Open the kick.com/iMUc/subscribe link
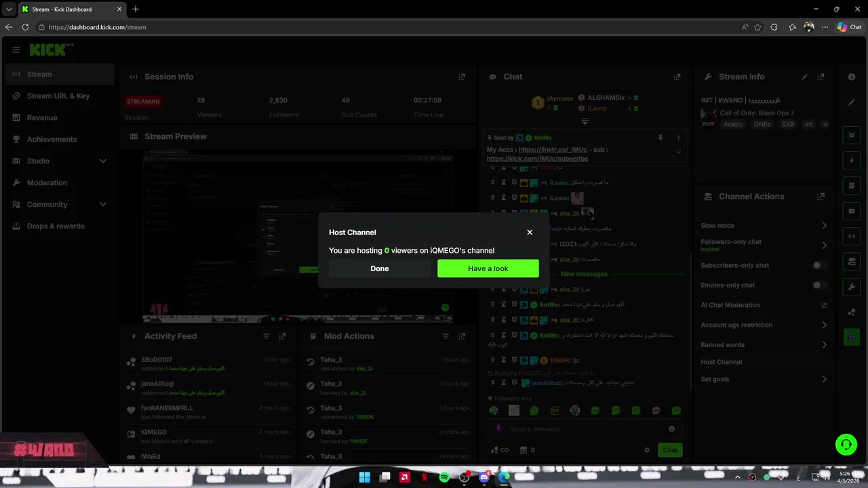Screen dimensions: 868x488 tap(537, 159)
